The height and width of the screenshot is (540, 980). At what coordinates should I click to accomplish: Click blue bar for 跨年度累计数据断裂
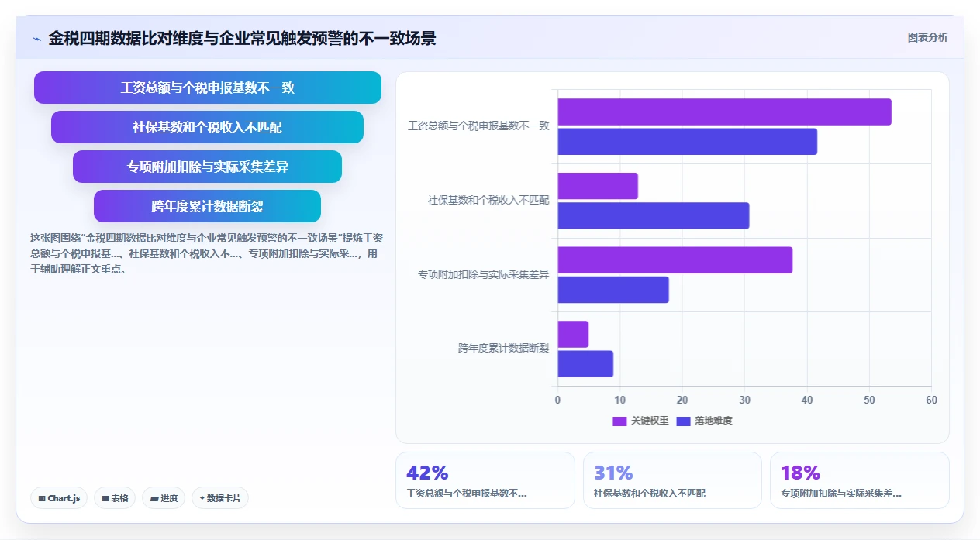tap(585, 364)
